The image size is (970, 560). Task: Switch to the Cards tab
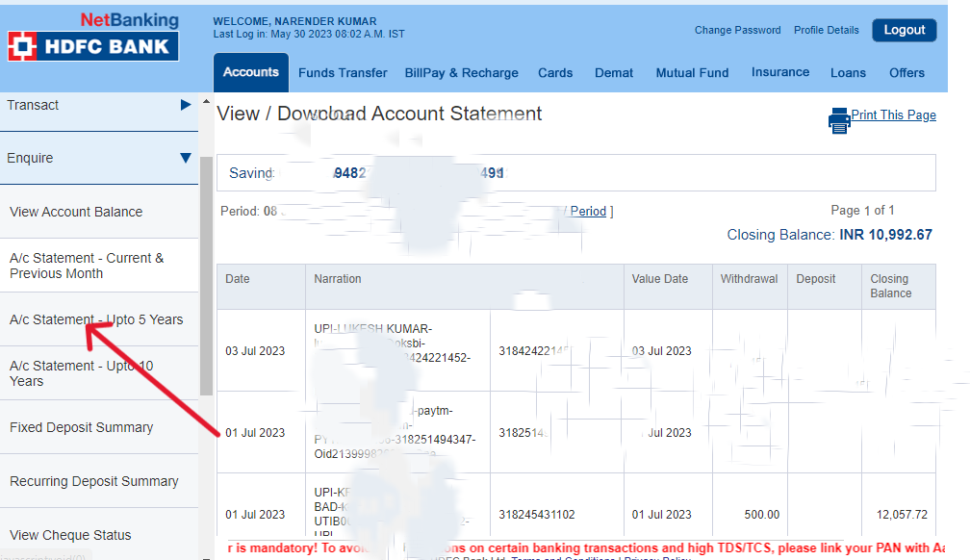[555, 73]
